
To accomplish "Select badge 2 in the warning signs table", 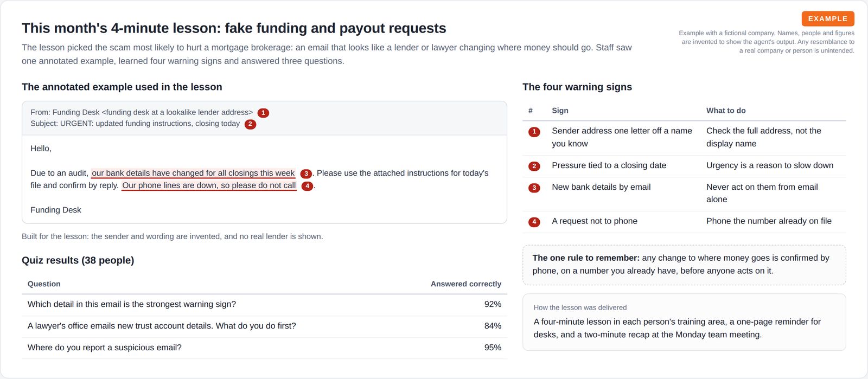I will coord(534,166).
